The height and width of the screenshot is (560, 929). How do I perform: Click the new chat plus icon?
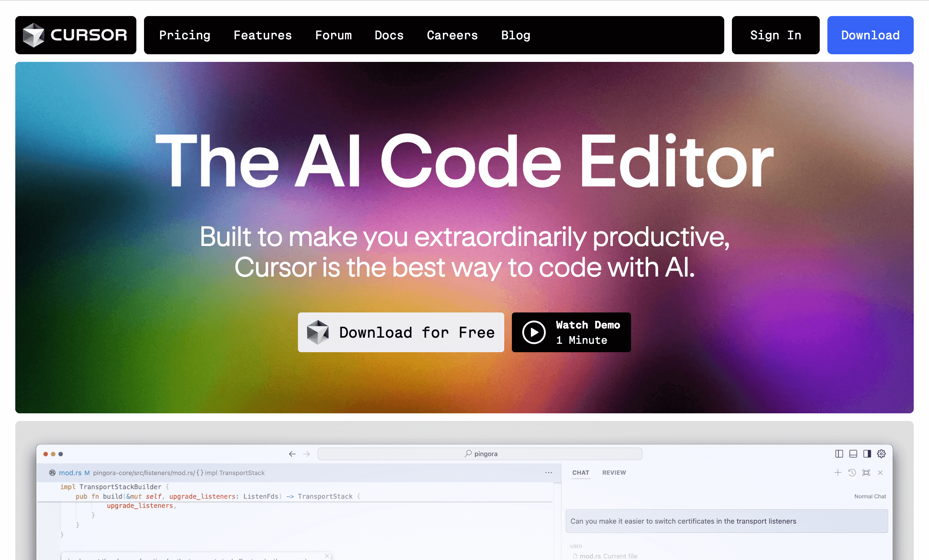[838, 473]
